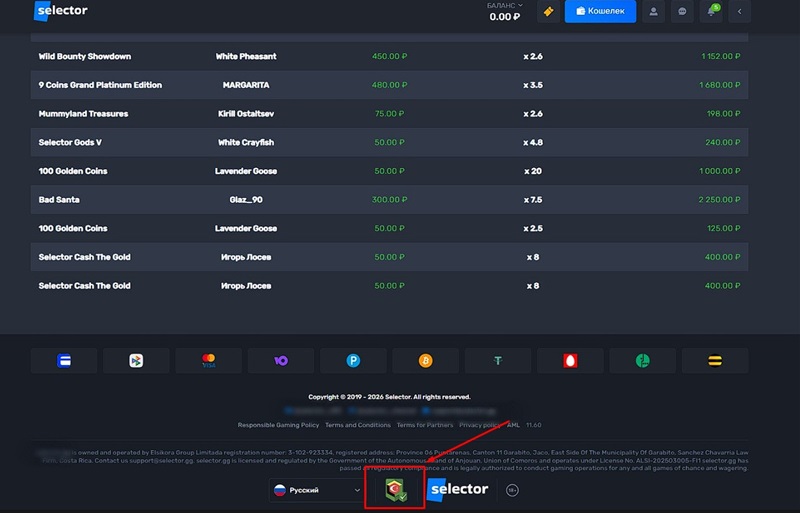Screen dimensions: 800x513
Task: Click the Piastrix blue P payment icon
Action: pos(354,361)
